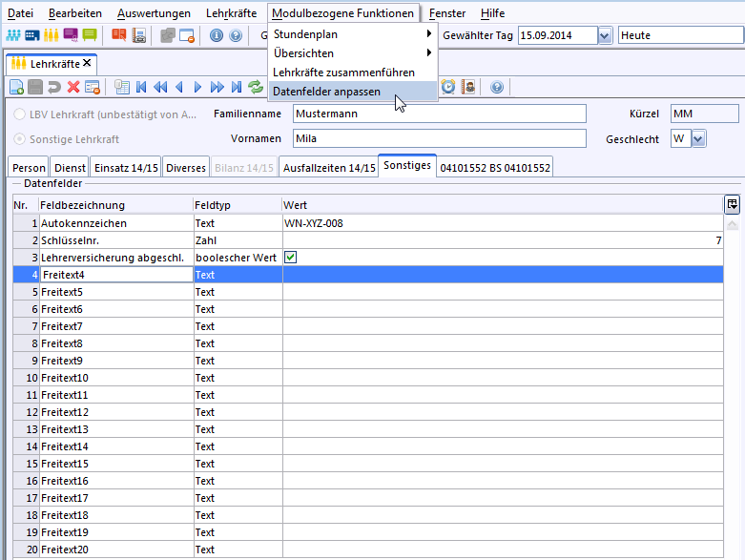Click the Heute button
The width and height of the screenshot is (745, 560).
pyautogui.click(x=679, y=35)
